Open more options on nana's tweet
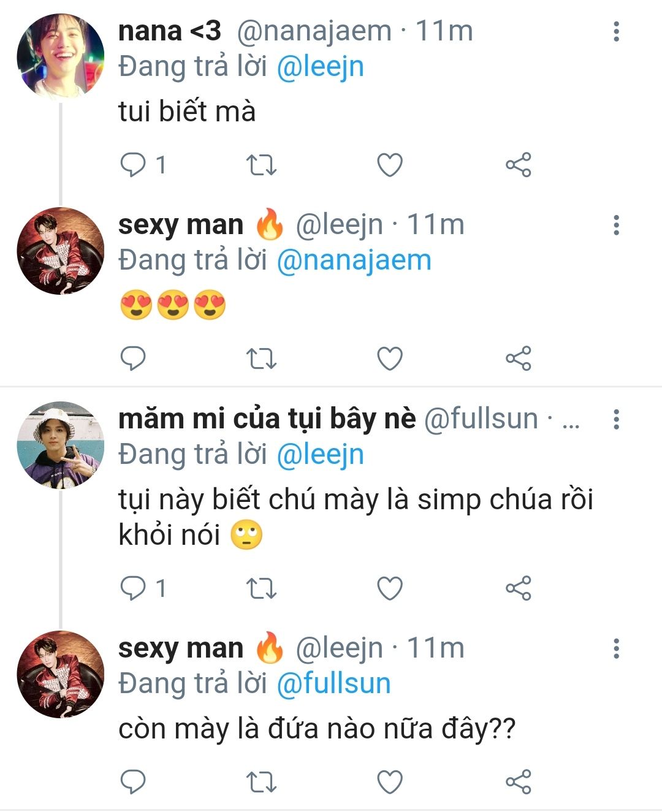The width and height of the screenshot is (662, 812). pyautogui.click(x=616, y=31)
